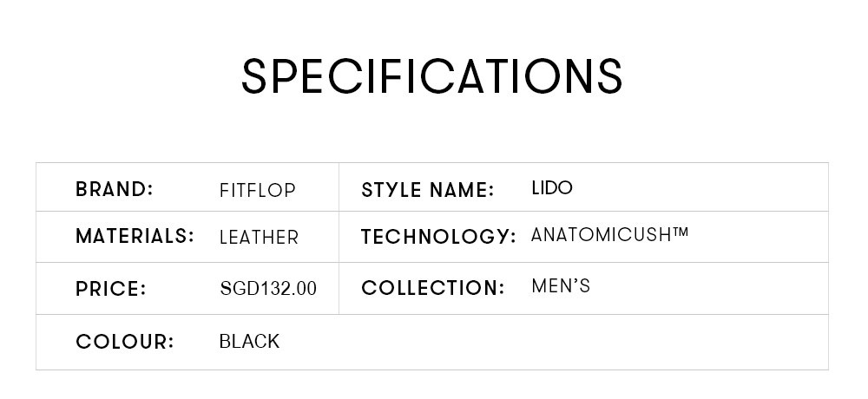The height and width of the screenshot is (399, 868).
Task: Click the MEN'S collection value
Action: (561, 286)
